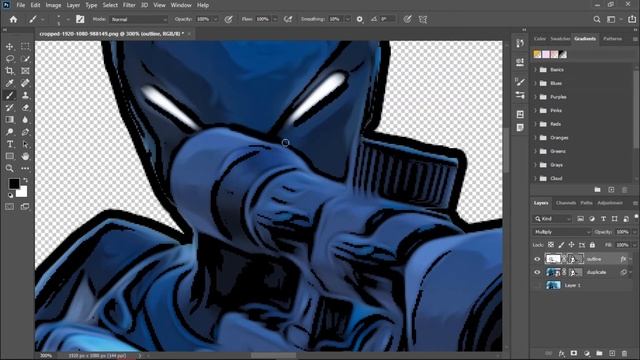Open the layer filter Kind dropdown
Viewport: 640px width, 360px height.
[x=553, y=219]
